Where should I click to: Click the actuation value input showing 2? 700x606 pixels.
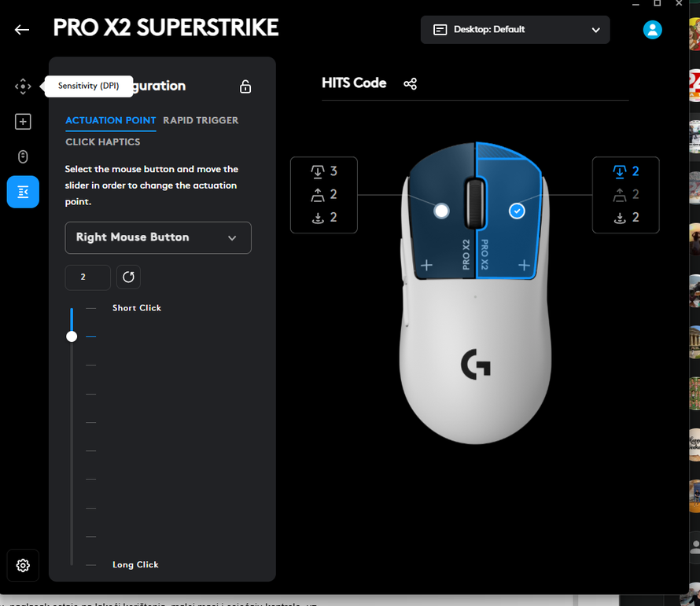(87, 277)
